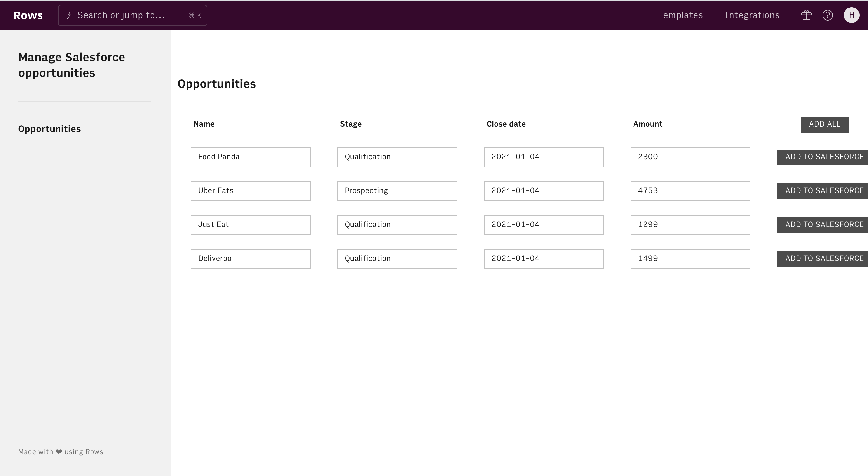Edit the Prospecting stage field
868x476 pixels.
point(397,191)
